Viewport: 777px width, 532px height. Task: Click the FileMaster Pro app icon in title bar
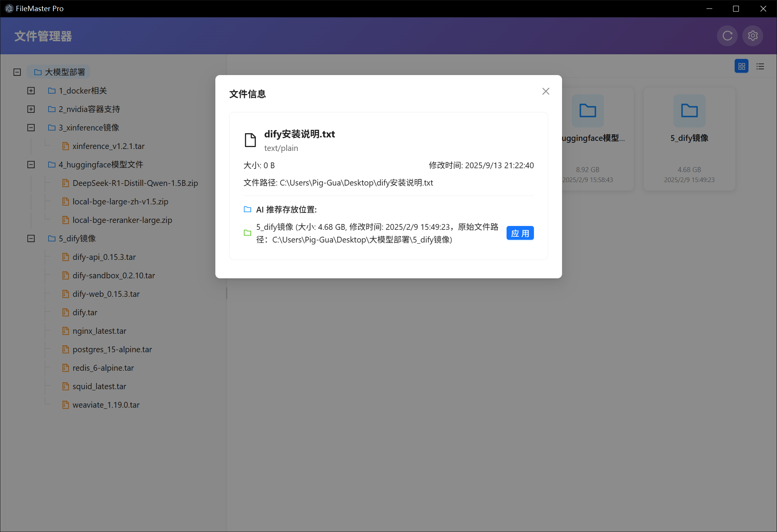pyautogui.click(x=9, y=8)
